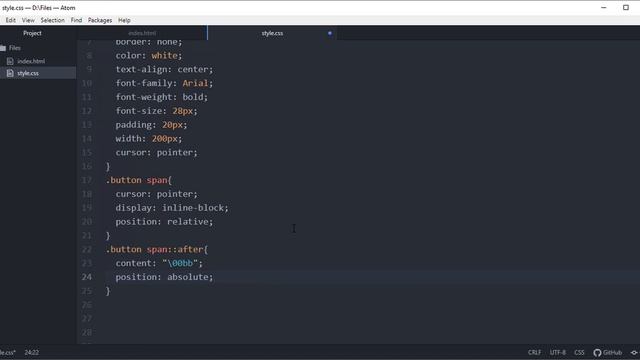
Task: Click the '.button span::after{' selector line
Action: 157,249
